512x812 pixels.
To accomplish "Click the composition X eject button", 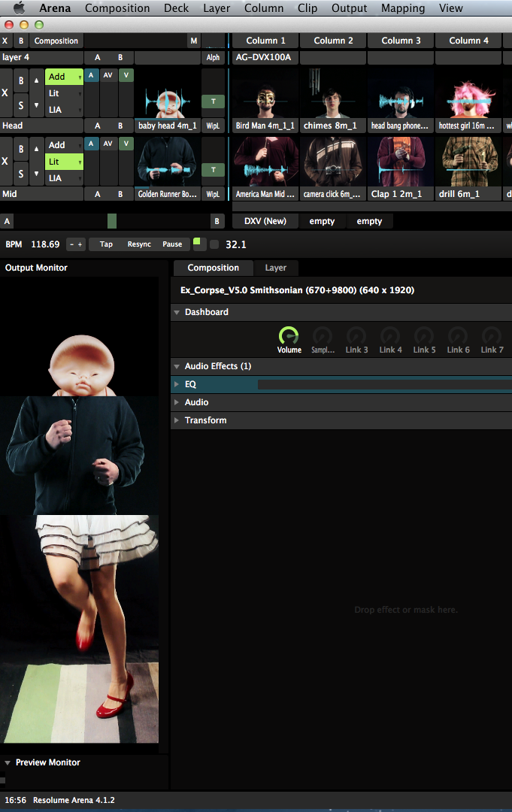I will (6, 41).
